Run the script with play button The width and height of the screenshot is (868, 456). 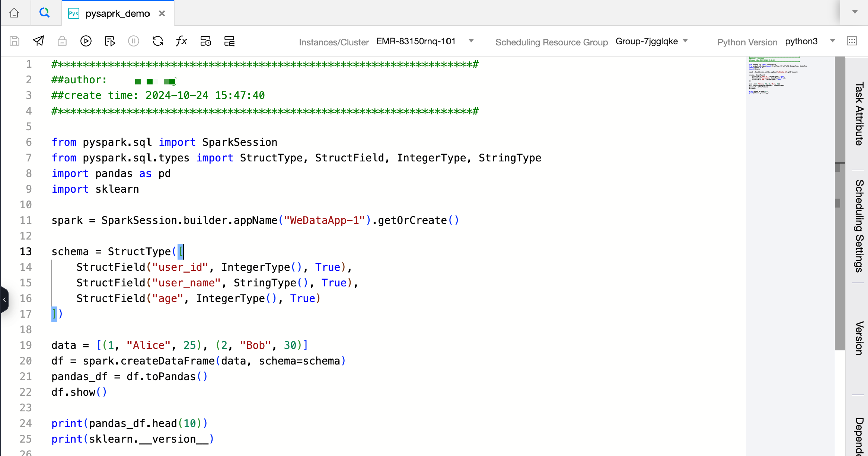[86, 41]
